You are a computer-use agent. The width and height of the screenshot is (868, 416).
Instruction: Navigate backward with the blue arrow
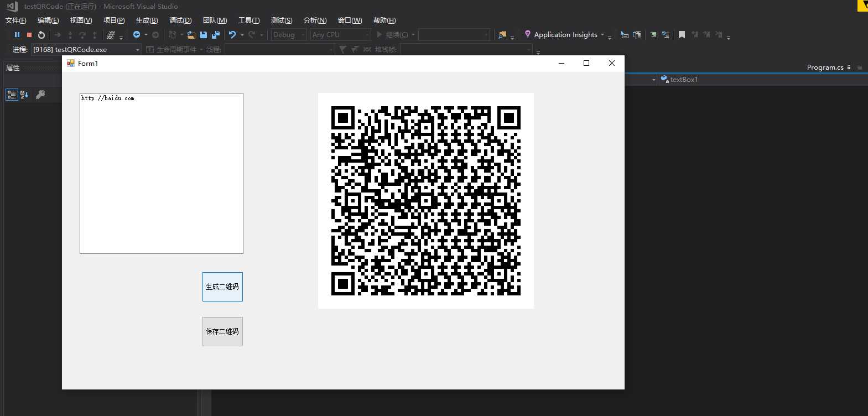coord(136,34)
